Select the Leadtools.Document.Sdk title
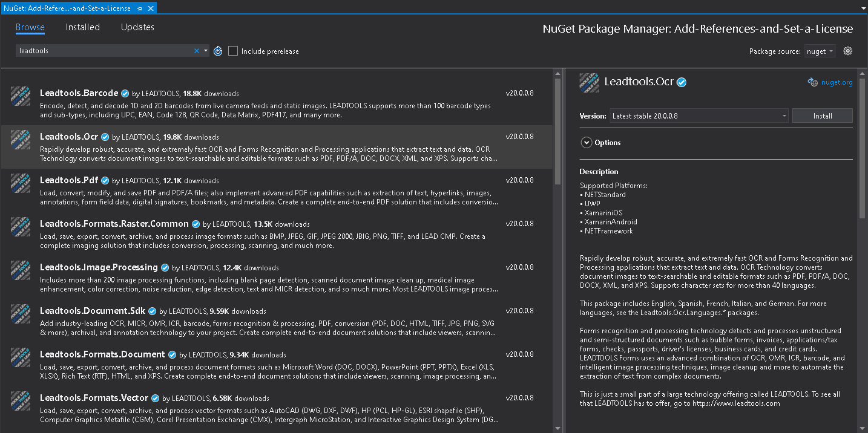The height and width of the screenshot is (433, 868). [93, 311]
